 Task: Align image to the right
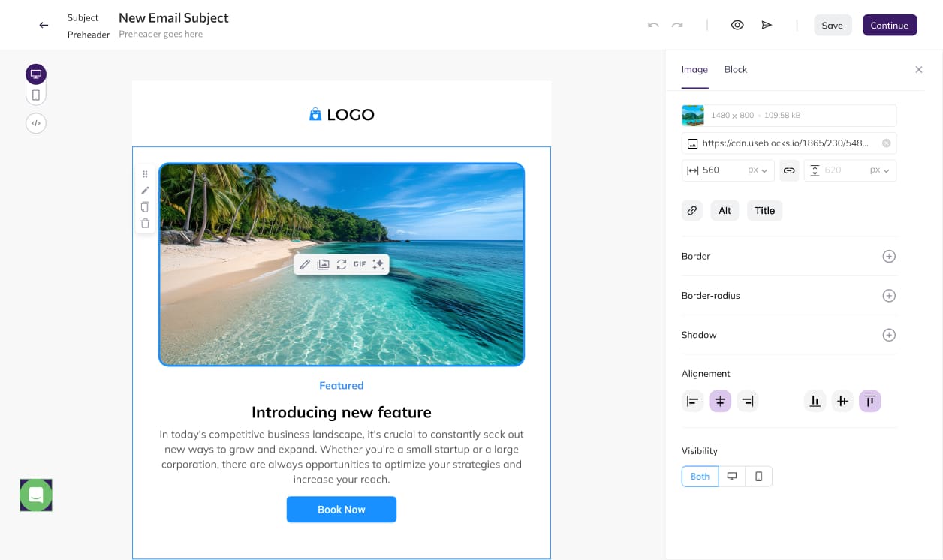click(747, 402)
